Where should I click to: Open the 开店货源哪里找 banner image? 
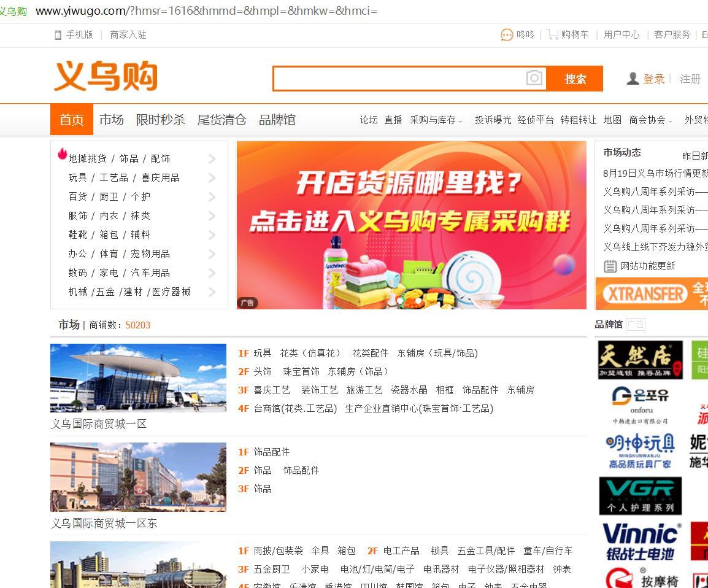coord(411,225)
